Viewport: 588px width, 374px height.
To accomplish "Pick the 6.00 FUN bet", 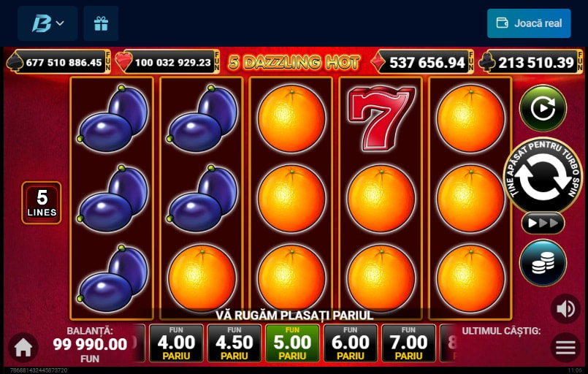I will click(351, 343).
